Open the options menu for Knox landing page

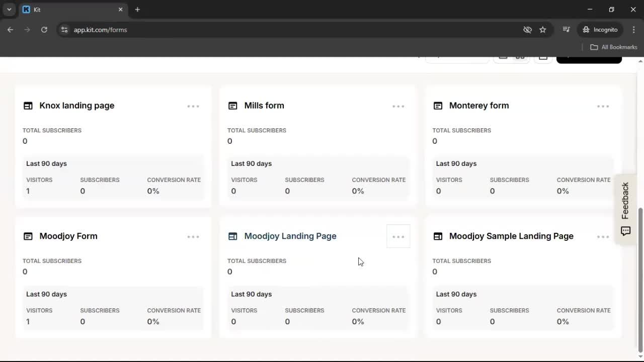tap(193, 106)
